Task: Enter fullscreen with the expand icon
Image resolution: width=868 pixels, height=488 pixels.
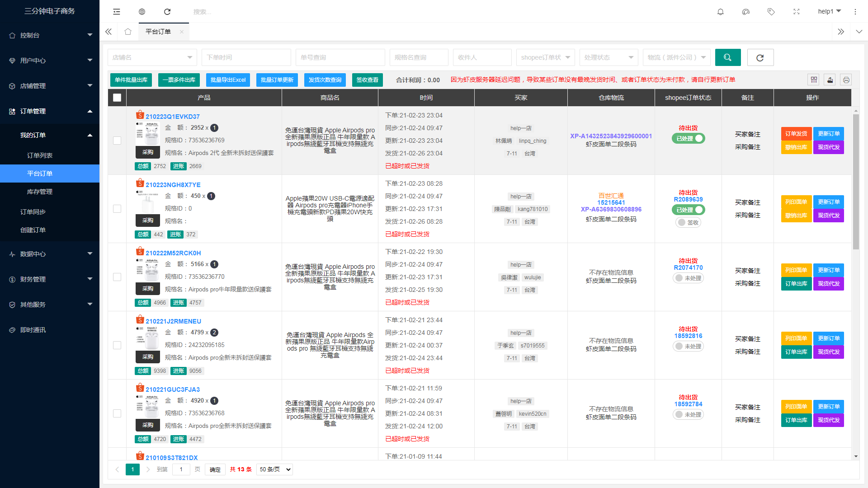Action: point(797,12)
